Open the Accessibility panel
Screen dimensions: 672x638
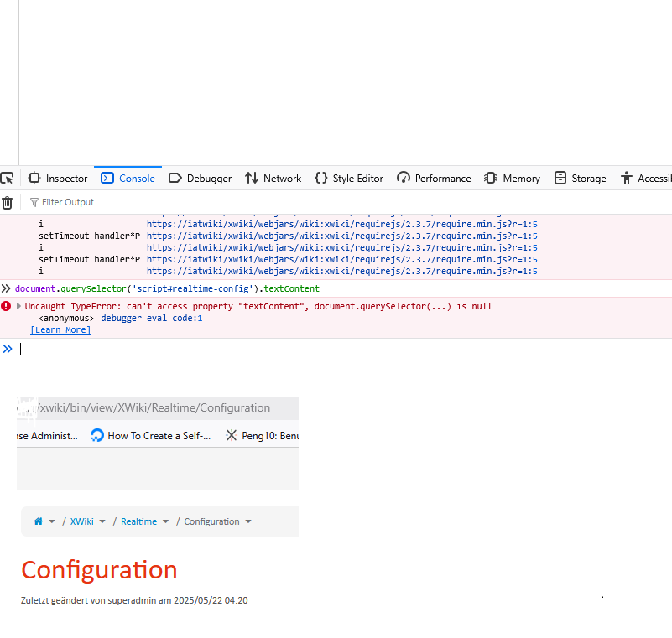coord(646,178)
